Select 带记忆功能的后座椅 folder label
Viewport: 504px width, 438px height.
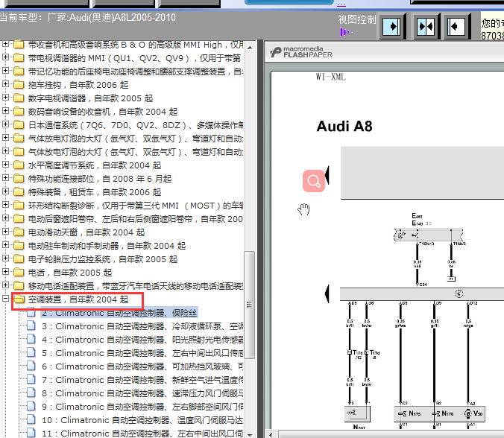pos(136,72)
